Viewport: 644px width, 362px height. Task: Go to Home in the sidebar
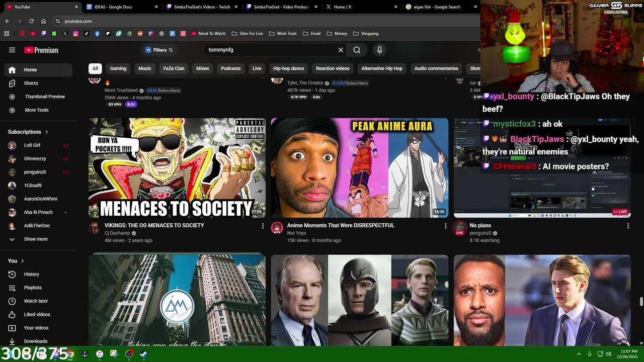[x=38, y=70]
